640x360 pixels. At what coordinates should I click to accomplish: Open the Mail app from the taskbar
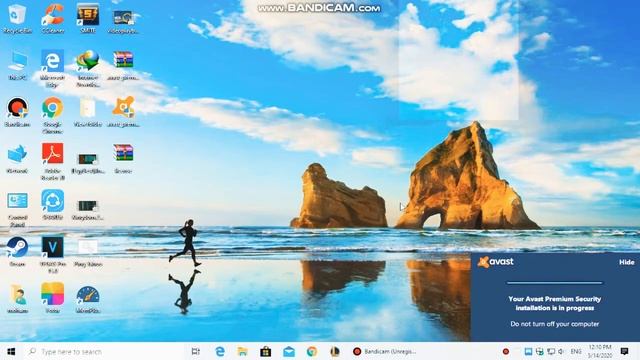[289, 351]
